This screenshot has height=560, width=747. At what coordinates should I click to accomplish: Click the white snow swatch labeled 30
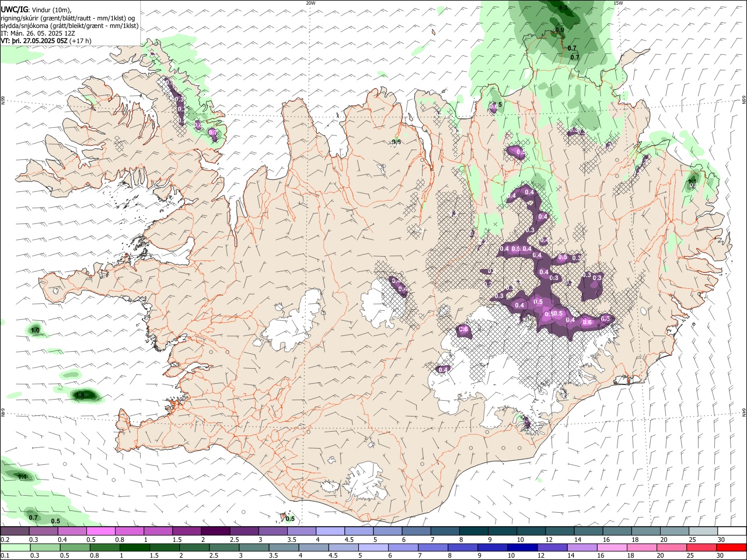pos(732,531)
